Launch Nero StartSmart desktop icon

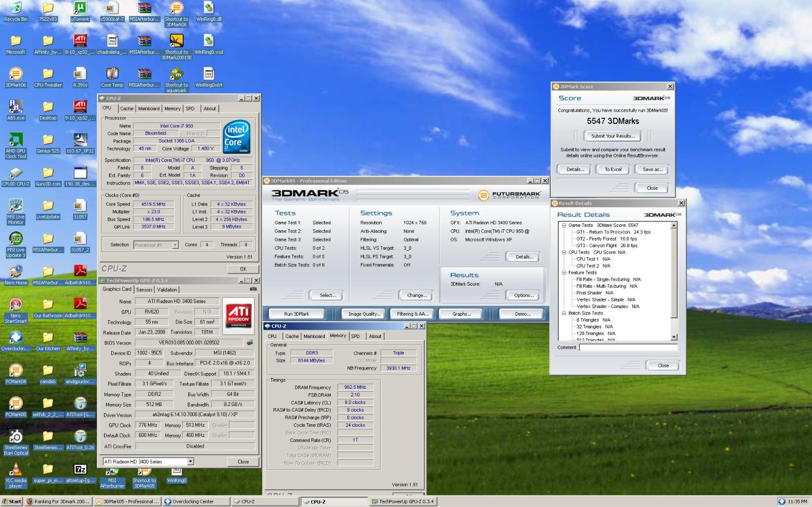point(16,311)
